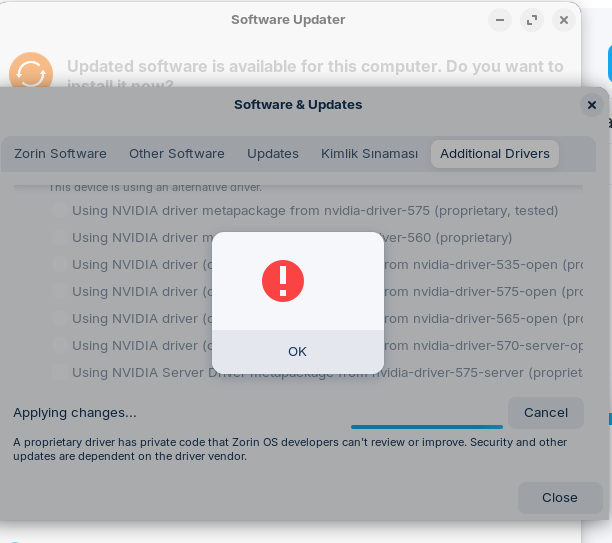612x543 pixels.
Task: Minimize the Software Updater window
Action: coord(500,20)
